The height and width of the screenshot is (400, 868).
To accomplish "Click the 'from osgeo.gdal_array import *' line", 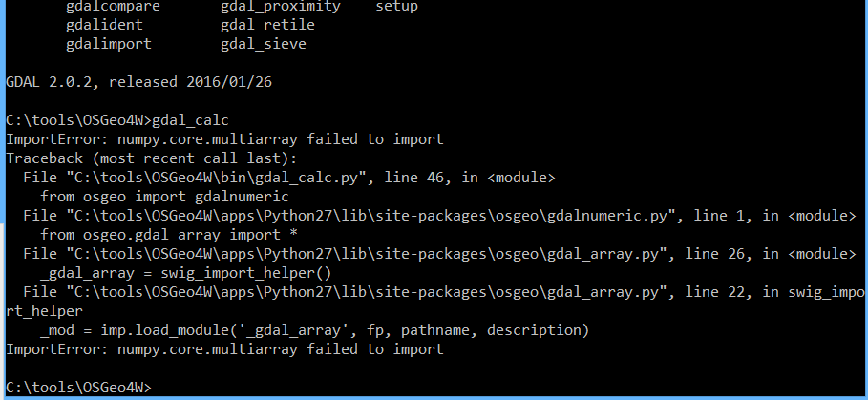I will [x=160, y=235].
